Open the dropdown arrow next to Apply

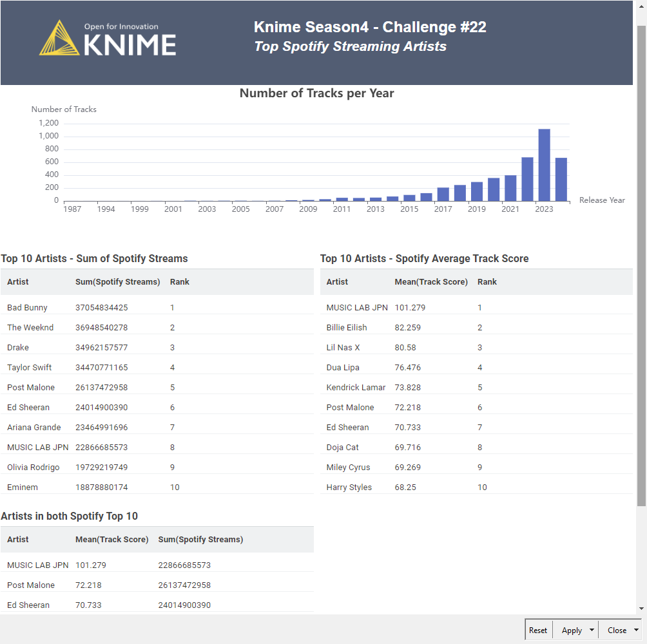[x=592, y=630]
